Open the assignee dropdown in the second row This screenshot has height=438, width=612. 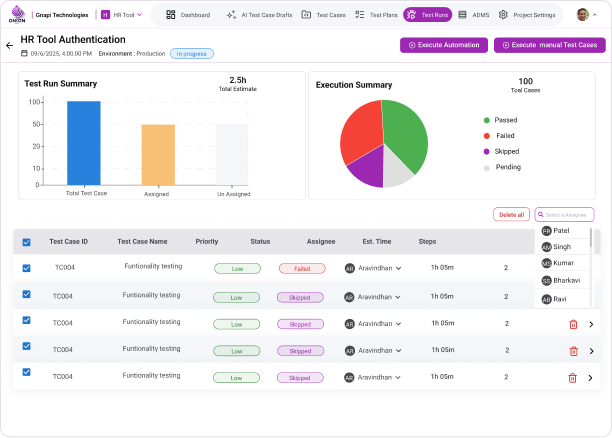398,297
